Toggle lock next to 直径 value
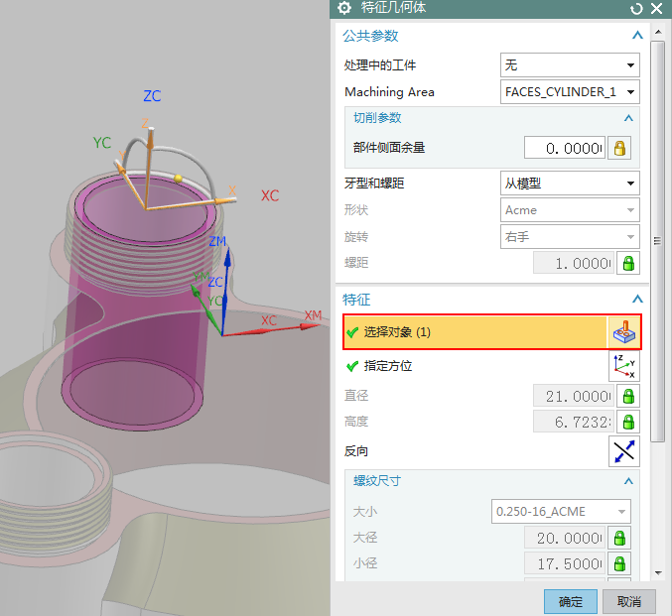The image size is (672, 616). coord(627,396)
